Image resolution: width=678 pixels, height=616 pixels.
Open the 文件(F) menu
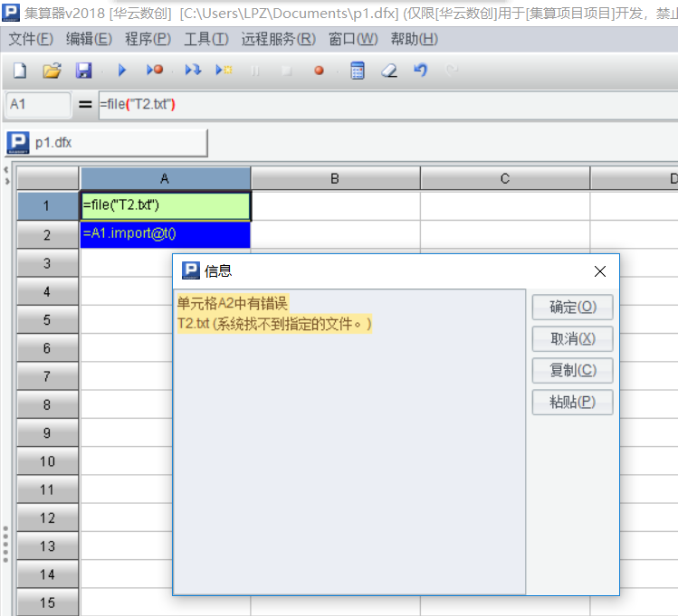(31, 39)
